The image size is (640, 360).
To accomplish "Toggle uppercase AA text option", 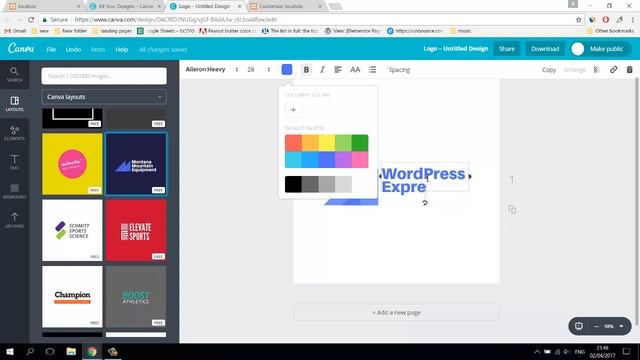I will click(355, 70).
